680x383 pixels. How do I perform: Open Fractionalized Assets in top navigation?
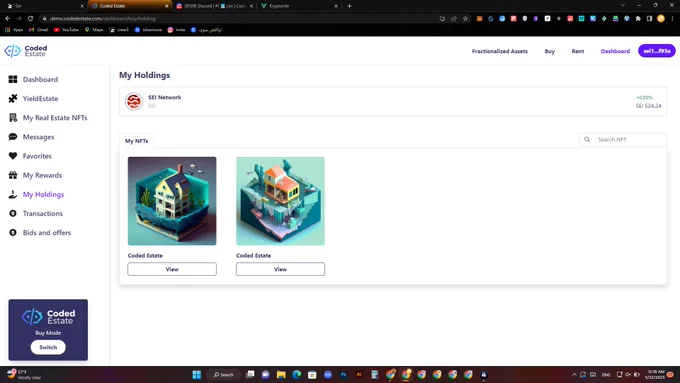(500, 51)
